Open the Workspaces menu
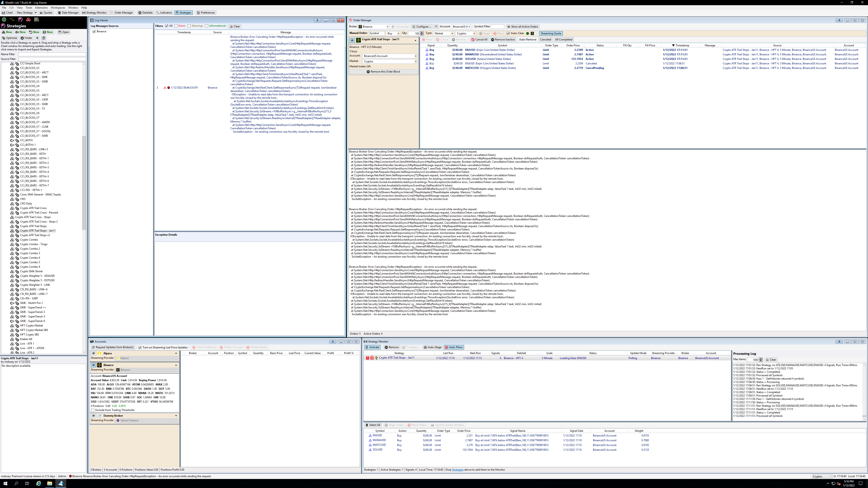 pyautogui.click(x=58, y=7)
